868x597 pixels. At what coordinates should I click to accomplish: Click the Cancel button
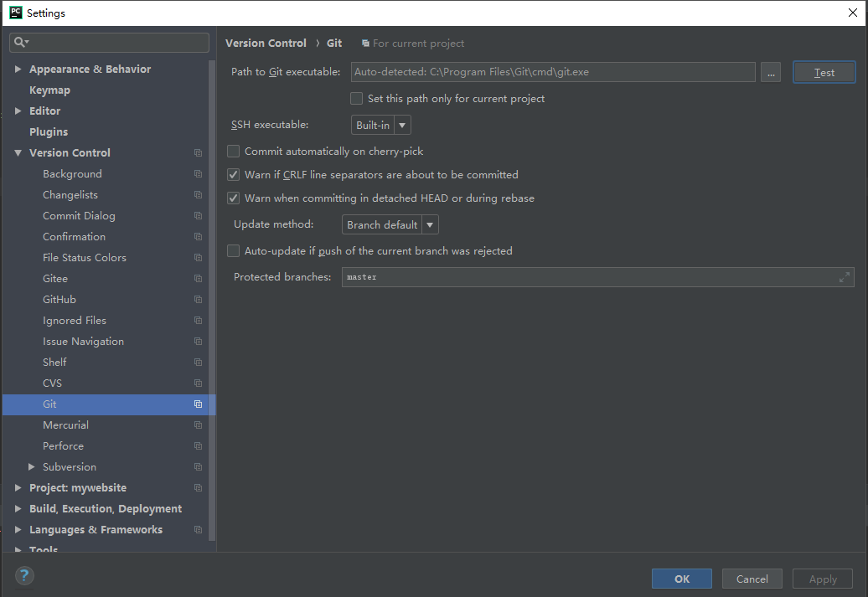click(x=752, y=579)
